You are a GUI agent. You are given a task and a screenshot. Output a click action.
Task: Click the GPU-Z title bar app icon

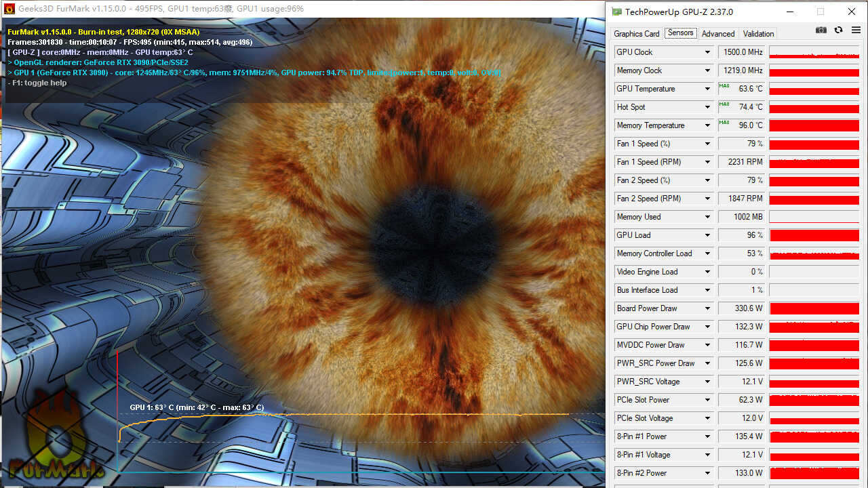click(616, 12)
